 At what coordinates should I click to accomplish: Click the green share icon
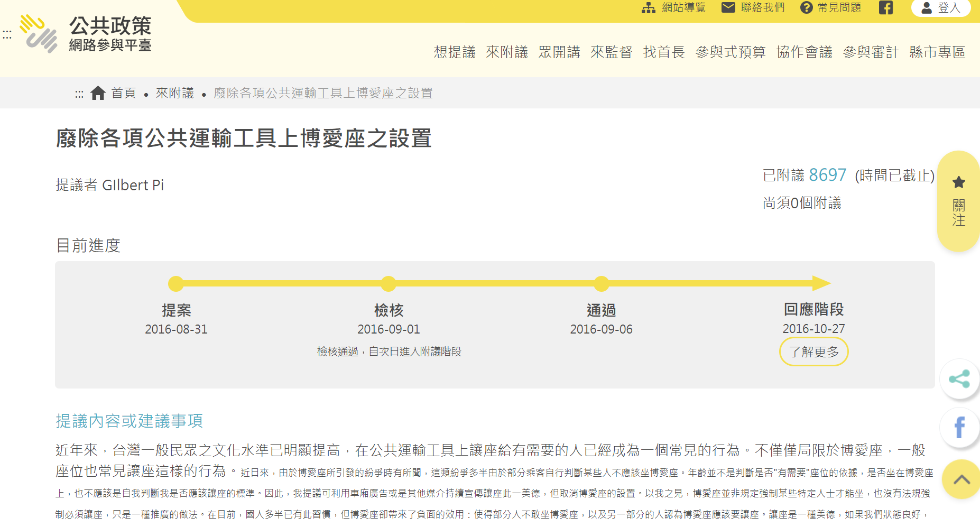959,379
